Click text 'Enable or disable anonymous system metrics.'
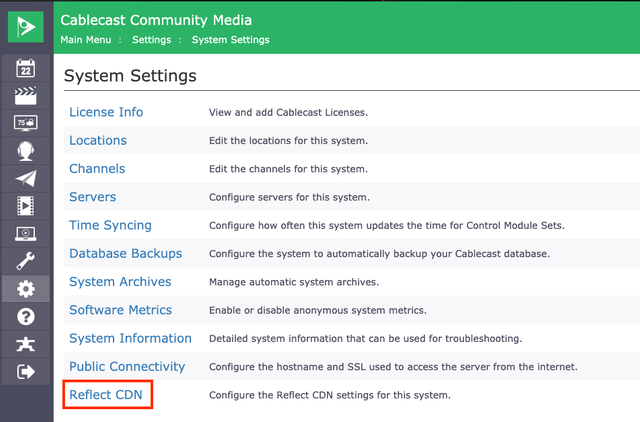Screen dimensions: 640x422 coord(318,310)
